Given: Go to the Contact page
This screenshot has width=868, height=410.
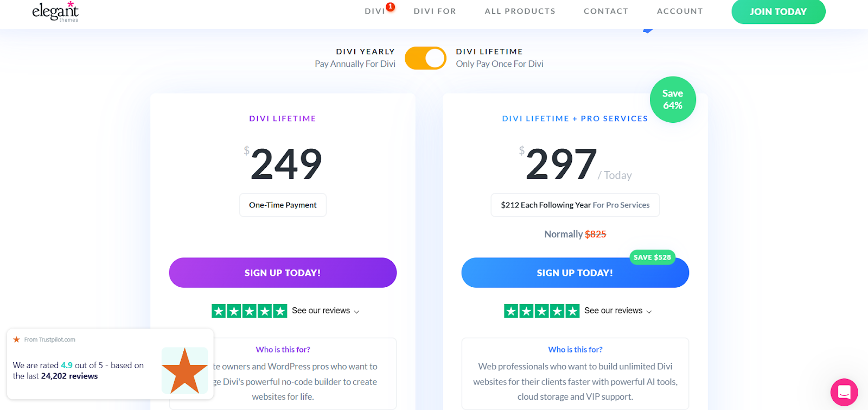Looking at the screenshot, I should tap(605, 11).
